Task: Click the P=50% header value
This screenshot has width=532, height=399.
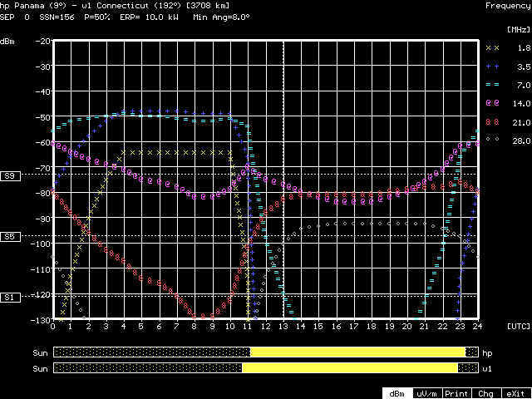Action: (x=96, y=17)
